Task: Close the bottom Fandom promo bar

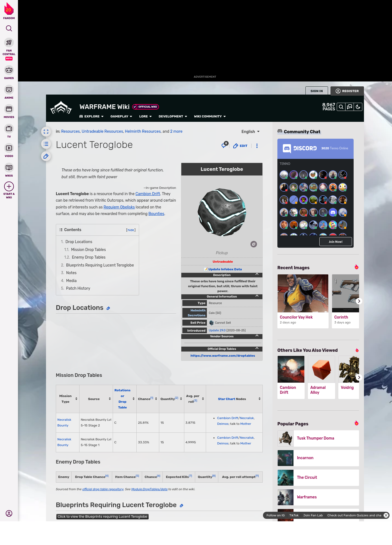Action: click(x=386, y=515)
